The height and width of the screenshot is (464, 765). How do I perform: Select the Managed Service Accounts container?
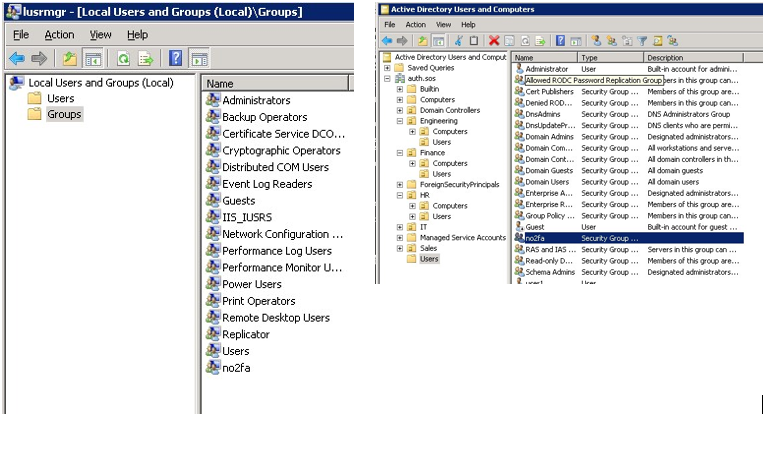462,238
